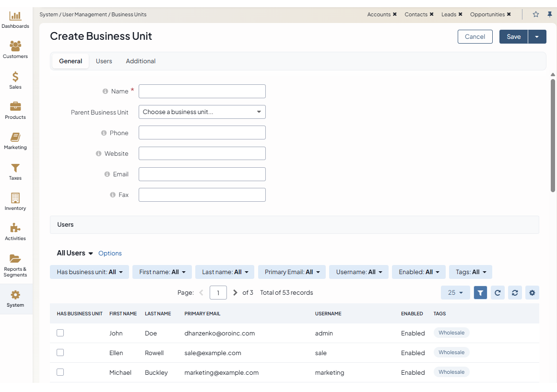Switch to the Additional tab
557x392 pixels.
point(141,61)
